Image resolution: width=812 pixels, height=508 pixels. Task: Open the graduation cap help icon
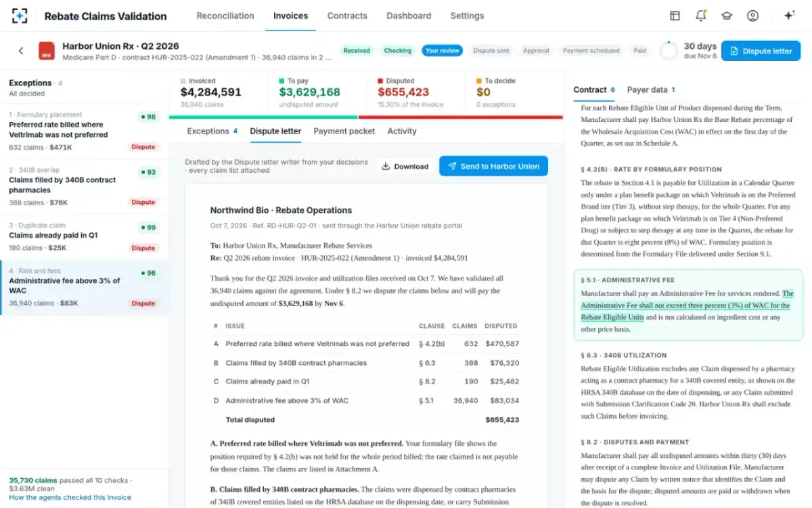click(727, 16)
